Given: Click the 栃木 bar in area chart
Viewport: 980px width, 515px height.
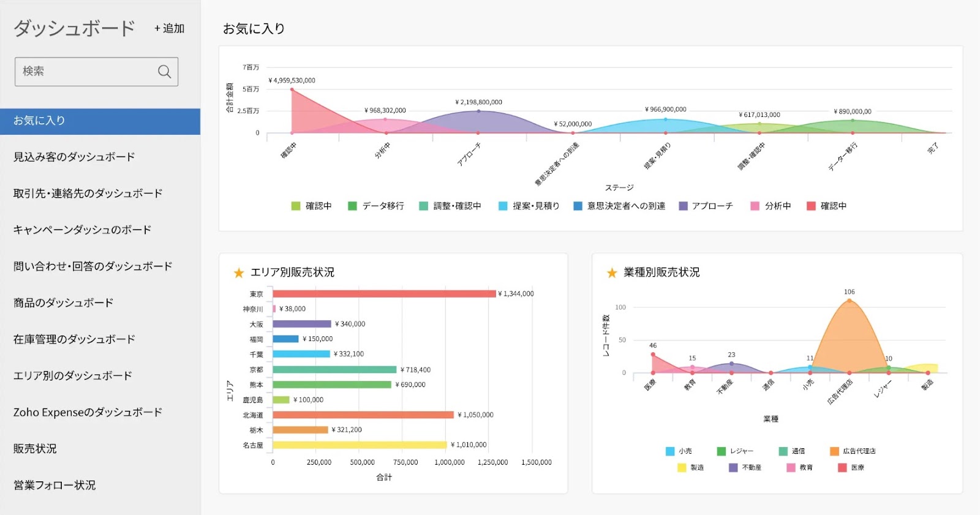Looking at the screenshot, I should point(300,430).
